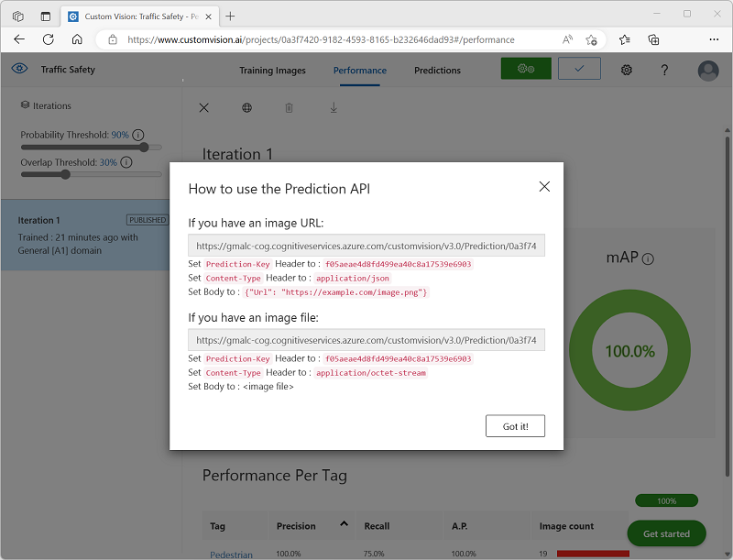
Task: Click the green Train gears button
Action: tap(526, 70)
